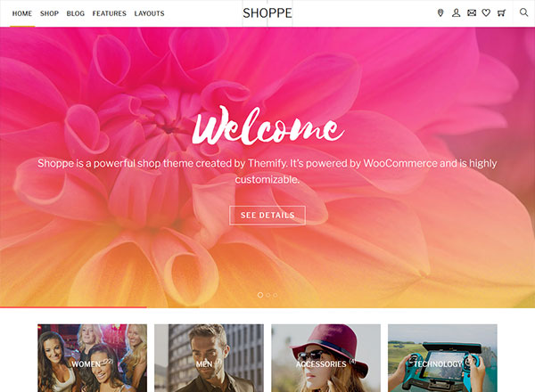Open the user account icon
This screenshot has width=535, height=392.
click(456, 13)
